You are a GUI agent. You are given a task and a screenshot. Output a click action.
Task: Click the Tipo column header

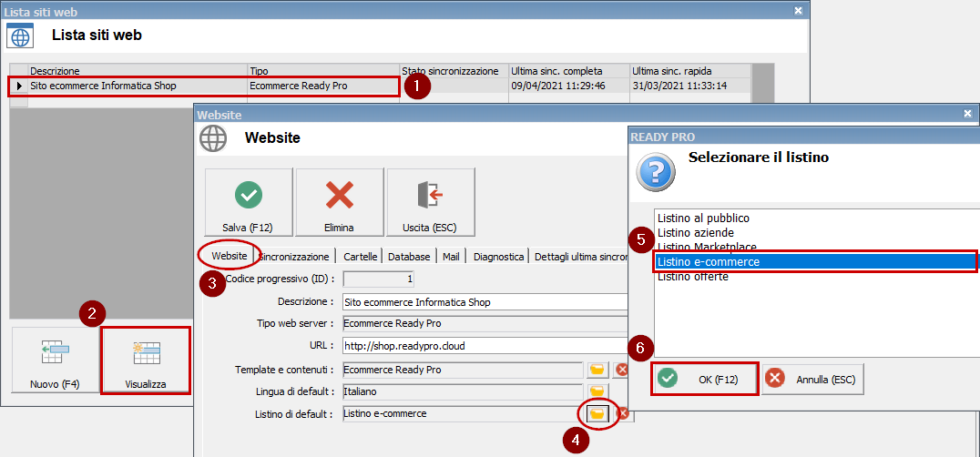tap(323, 71)
